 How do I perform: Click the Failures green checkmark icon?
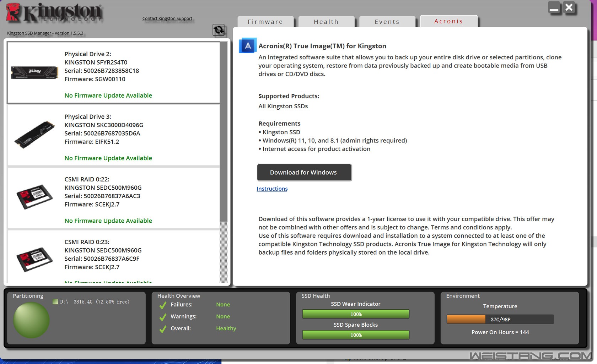163,305
